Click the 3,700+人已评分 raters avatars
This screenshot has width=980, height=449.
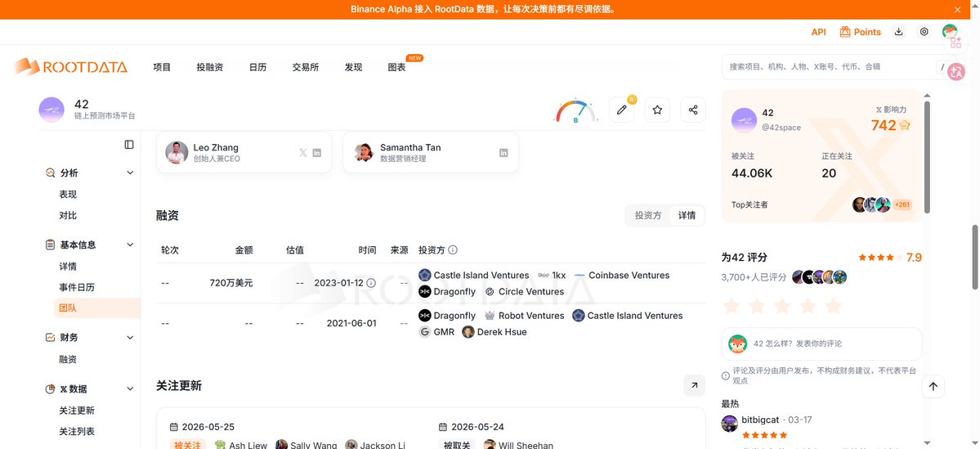(819, 277)
